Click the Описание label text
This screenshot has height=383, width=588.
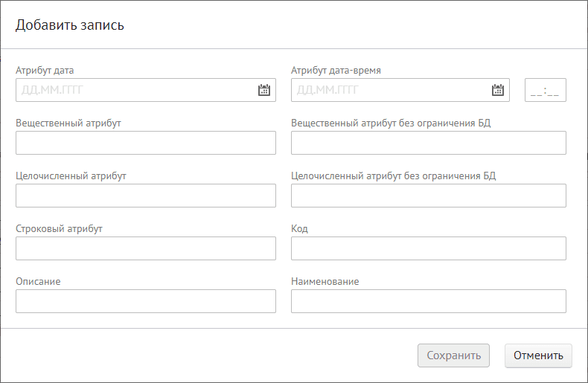click(38, 282)
